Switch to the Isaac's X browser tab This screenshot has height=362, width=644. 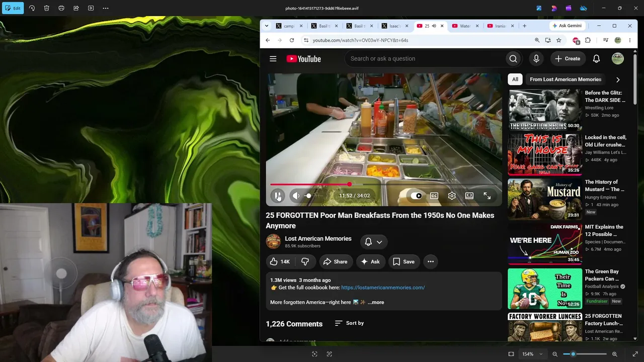pos(395,26)
